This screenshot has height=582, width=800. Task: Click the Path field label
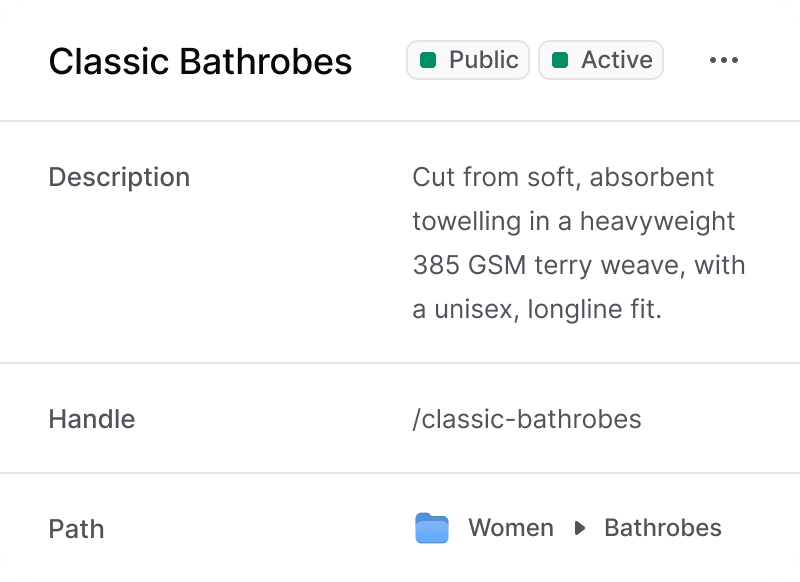pos(76,528)
